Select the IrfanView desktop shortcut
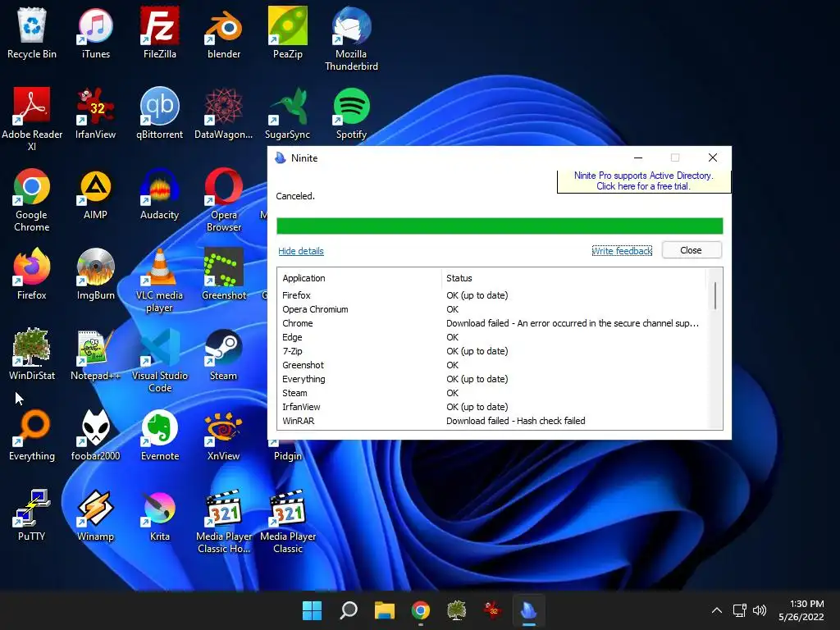The width and height of the screenshot is (840, 630). (x=95, y=113)
